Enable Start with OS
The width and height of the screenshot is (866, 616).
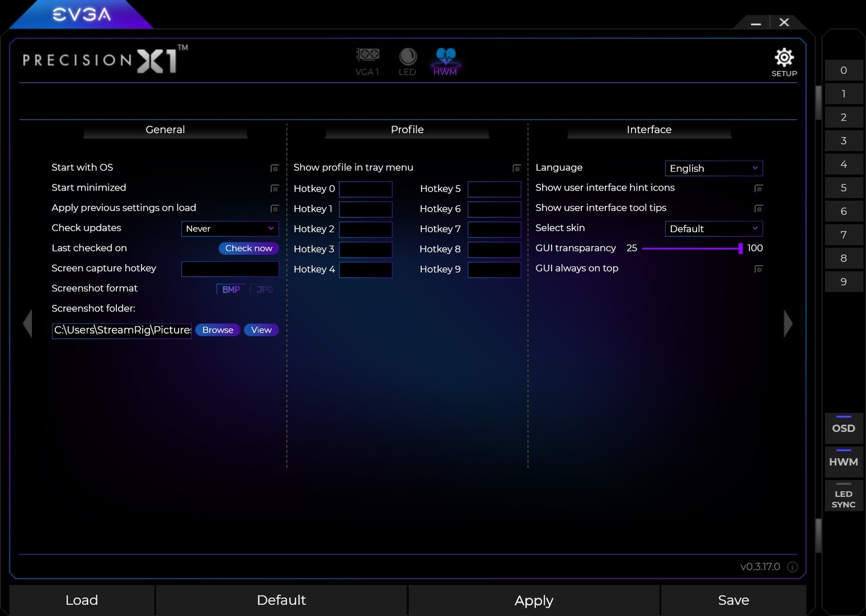point(274,168)
